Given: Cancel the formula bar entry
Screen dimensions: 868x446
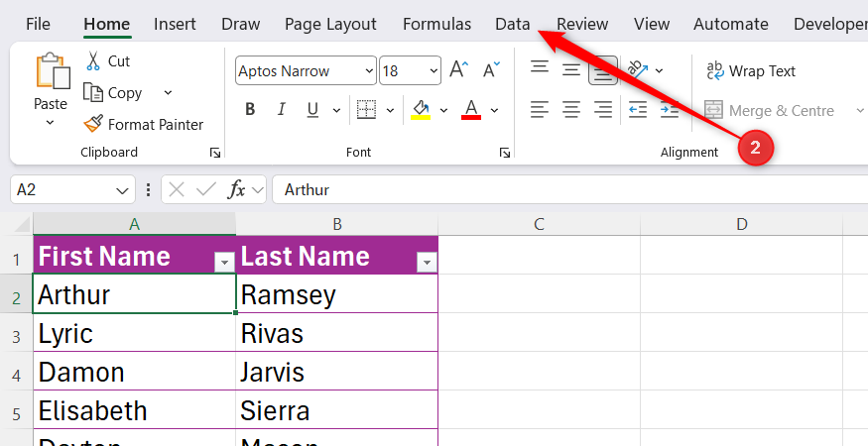Looking at the screenshot, I should 176,190.
